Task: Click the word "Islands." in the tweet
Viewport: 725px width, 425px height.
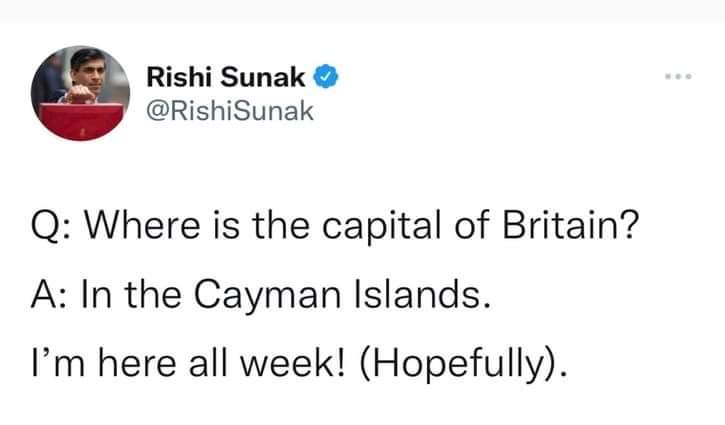Action: coord(422,295)
